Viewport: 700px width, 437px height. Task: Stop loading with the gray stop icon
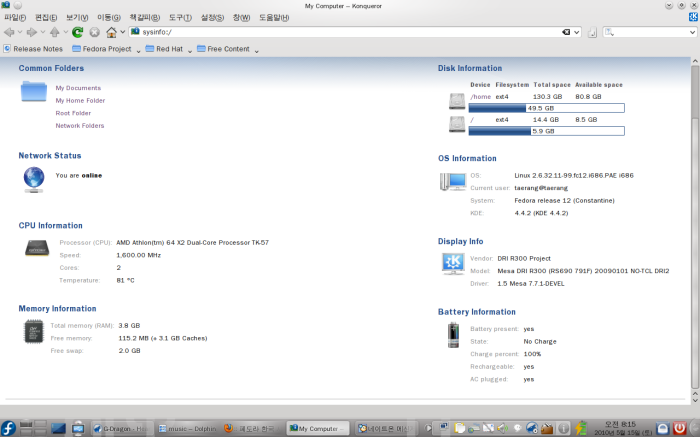point(94,32)
